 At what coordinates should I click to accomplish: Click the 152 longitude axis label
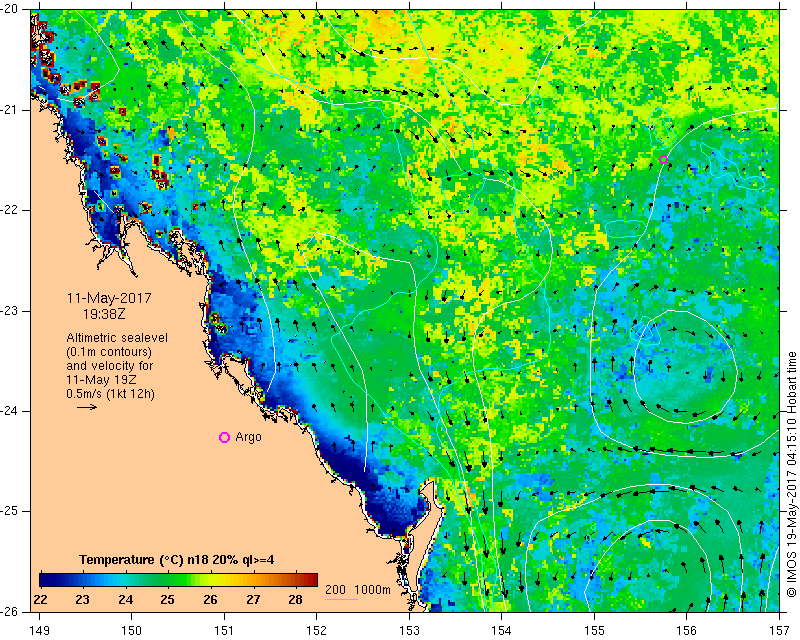tap(317, 631)
